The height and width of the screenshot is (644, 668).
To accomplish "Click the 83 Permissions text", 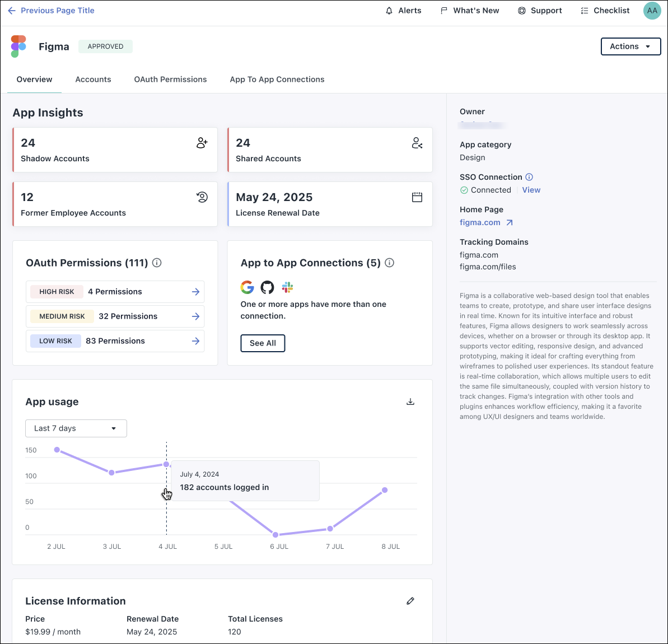I will pos(115,341).
